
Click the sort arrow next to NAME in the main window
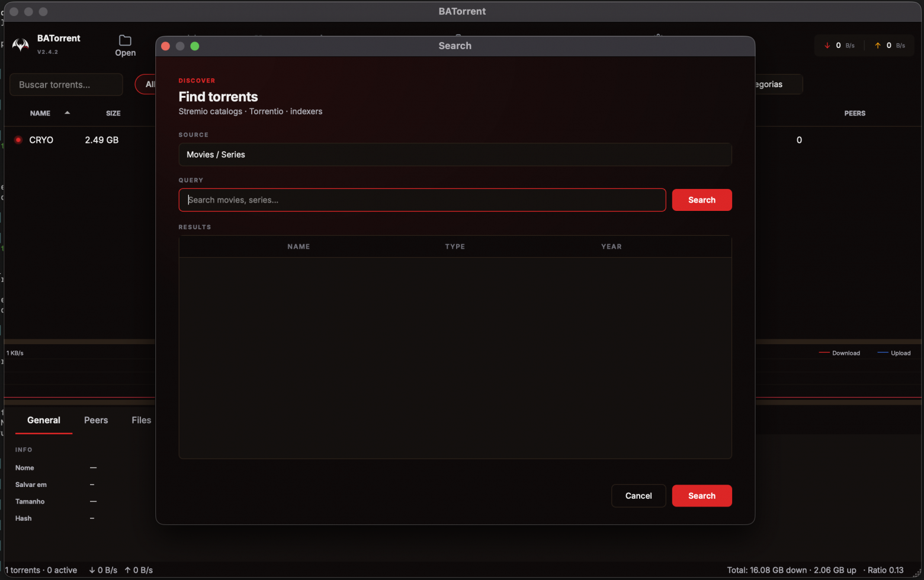pos(68,113)
